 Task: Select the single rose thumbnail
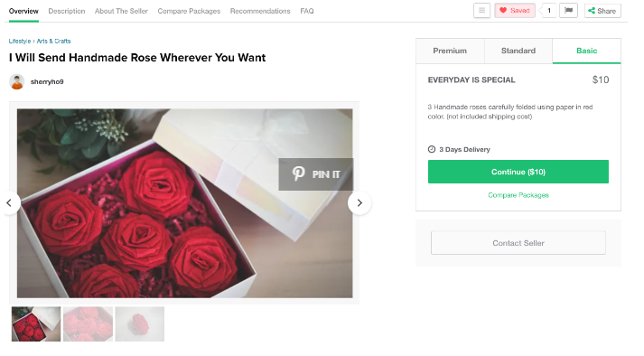(140, 324)
